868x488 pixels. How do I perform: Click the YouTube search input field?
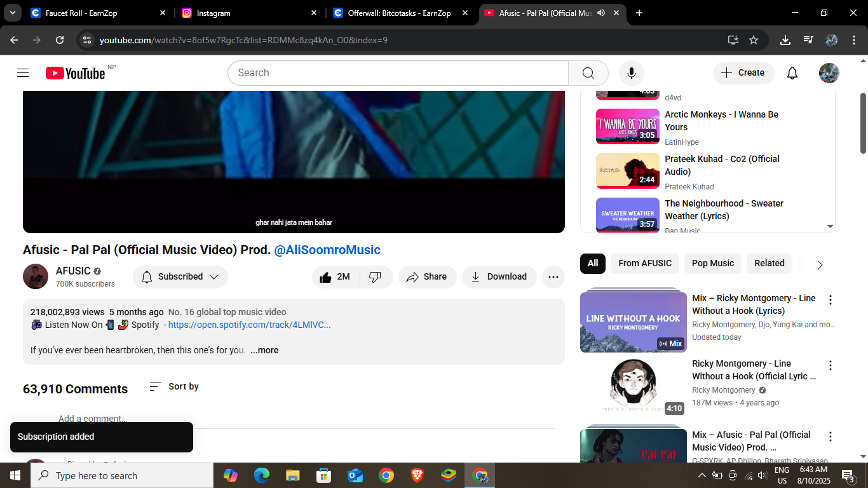coord(398,73)
